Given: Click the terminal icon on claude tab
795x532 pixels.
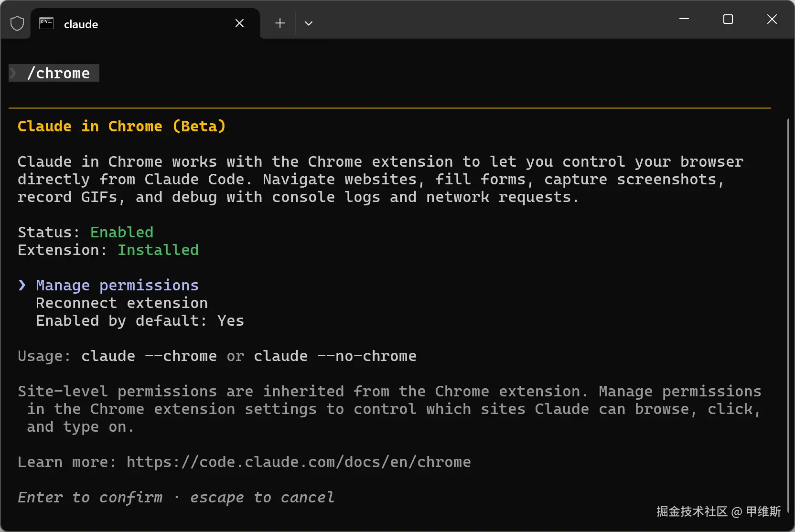Looking at the screenshot, I should (x=46, y=23).
